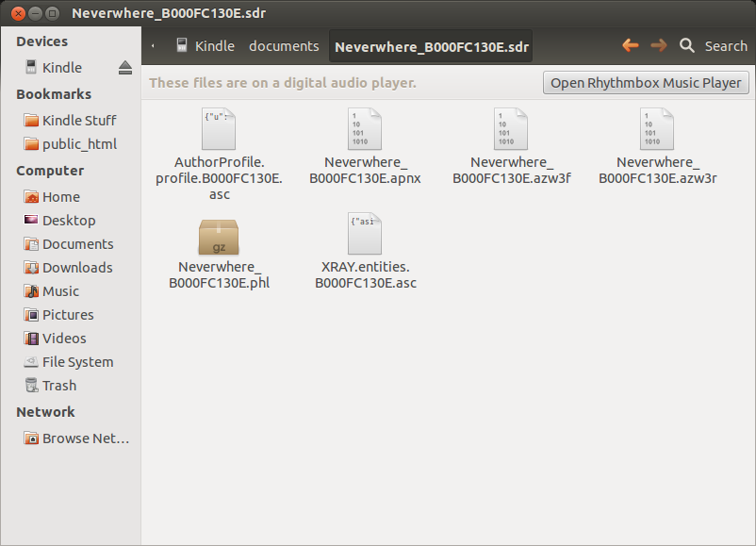Click the Computer section header
Screen dimensions: 756x546
[50, 172]
